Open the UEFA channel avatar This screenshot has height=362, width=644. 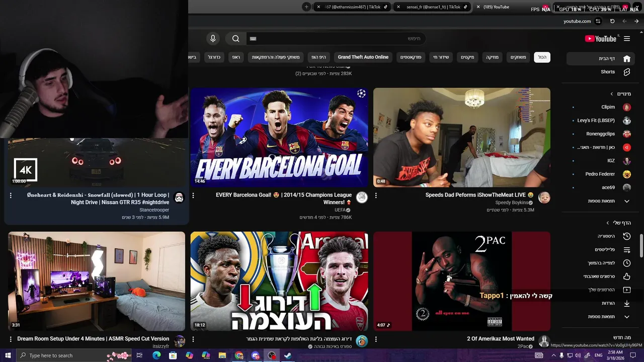pos(362,197)
